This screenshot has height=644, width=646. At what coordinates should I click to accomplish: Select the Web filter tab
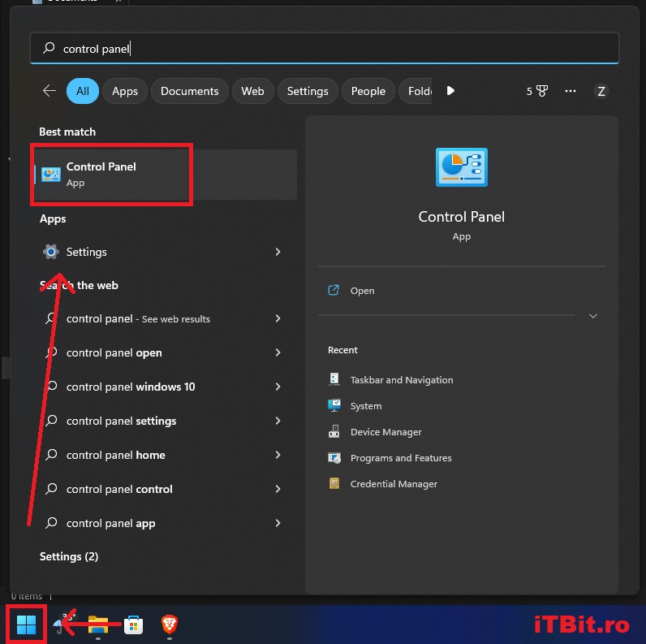click(252, 91)
